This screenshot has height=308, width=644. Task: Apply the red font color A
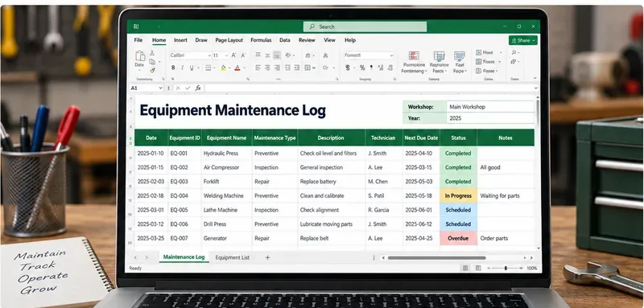coord(237,68)
